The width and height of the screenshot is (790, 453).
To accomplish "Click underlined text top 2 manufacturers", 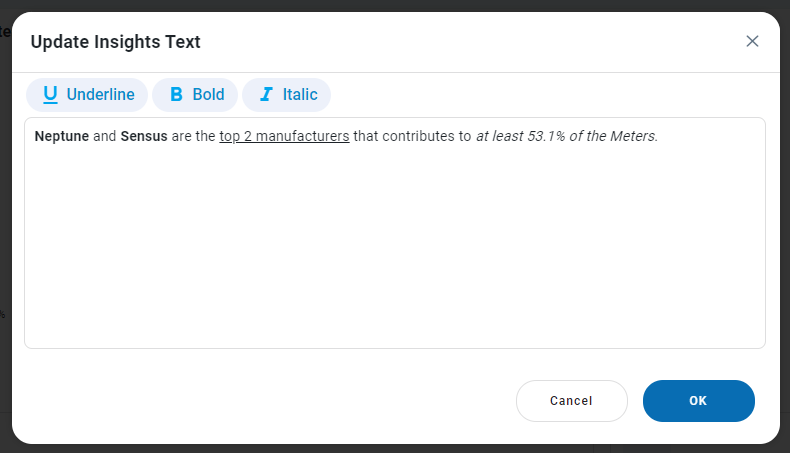I will click(x=284, y=136).
